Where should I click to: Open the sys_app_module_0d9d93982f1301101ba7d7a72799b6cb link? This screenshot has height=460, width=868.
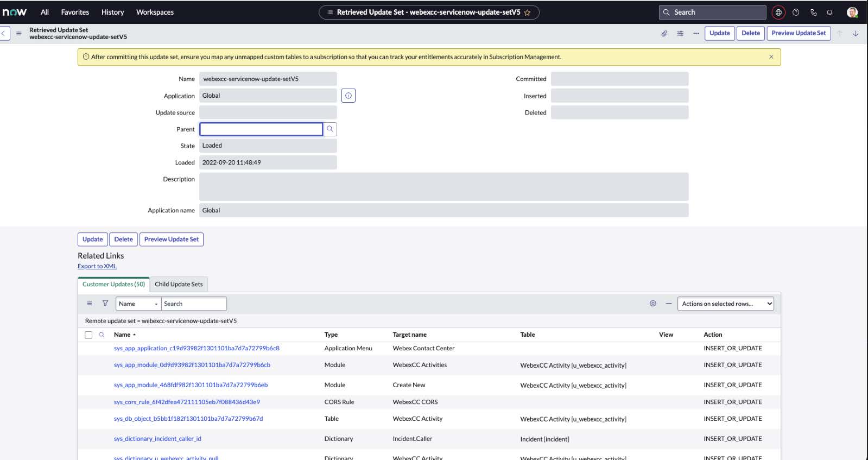pos(192,365)
